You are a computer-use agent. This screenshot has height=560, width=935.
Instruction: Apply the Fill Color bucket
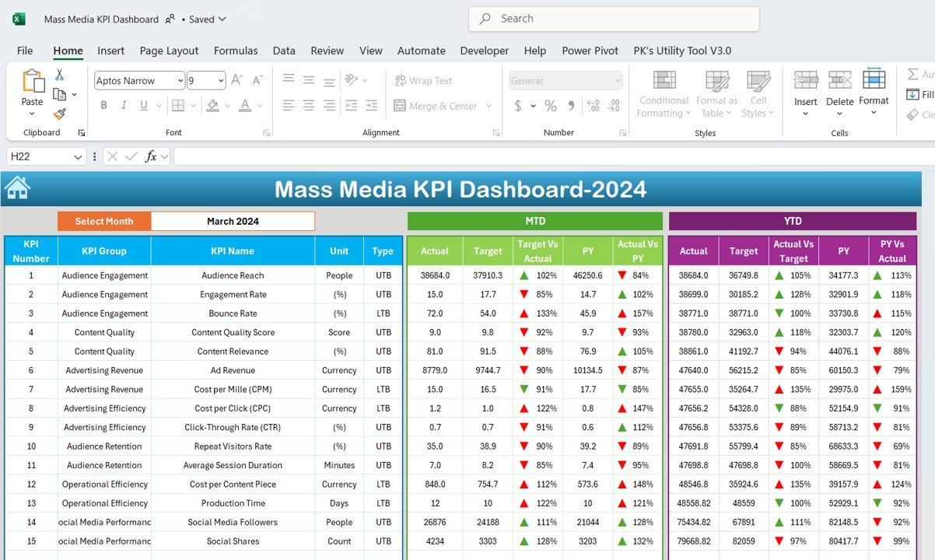point(213,106)
